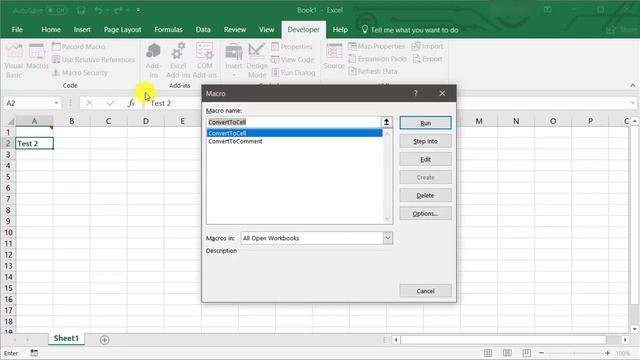Click Expansion Packs
The height and width of the screenshot is (360, 640).
point(378,59)
